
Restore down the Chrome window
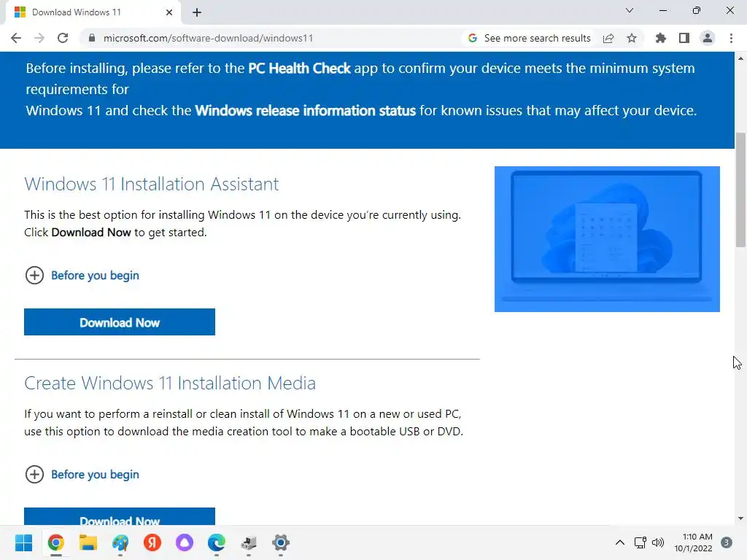tap(697, 10)
